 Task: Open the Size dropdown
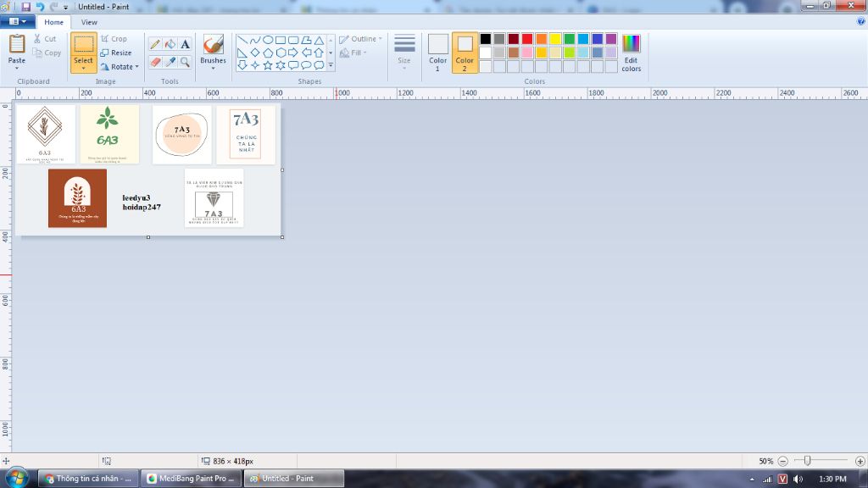point(404,52)
